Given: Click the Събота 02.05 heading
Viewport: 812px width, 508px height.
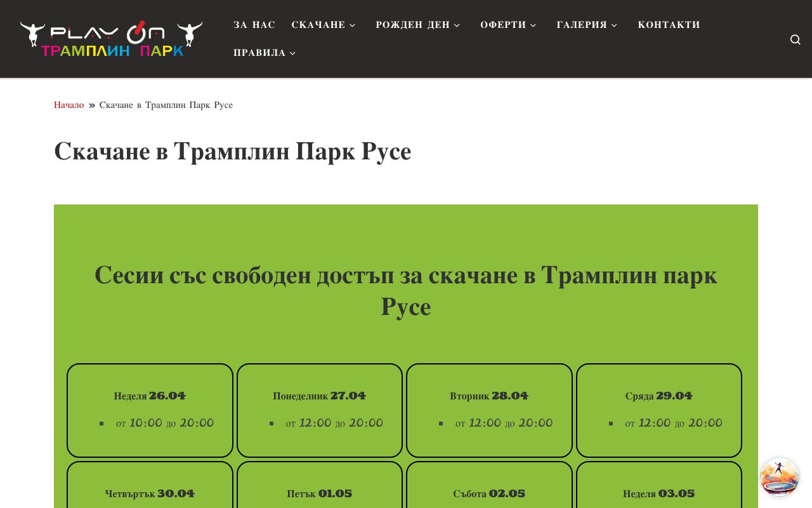Looking at the screenshot, I should click(x=489, y=493).
